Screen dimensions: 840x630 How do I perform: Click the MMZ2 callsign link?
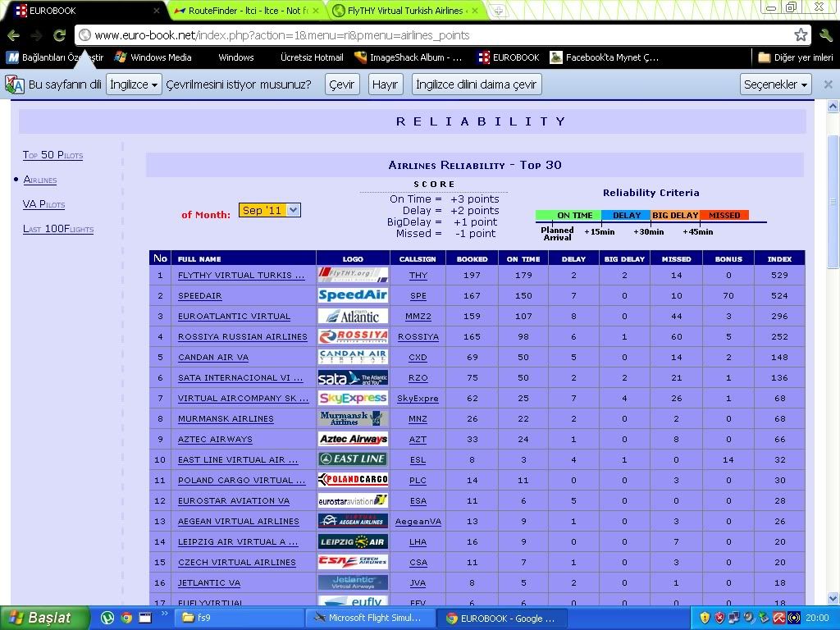click(418, 317)
